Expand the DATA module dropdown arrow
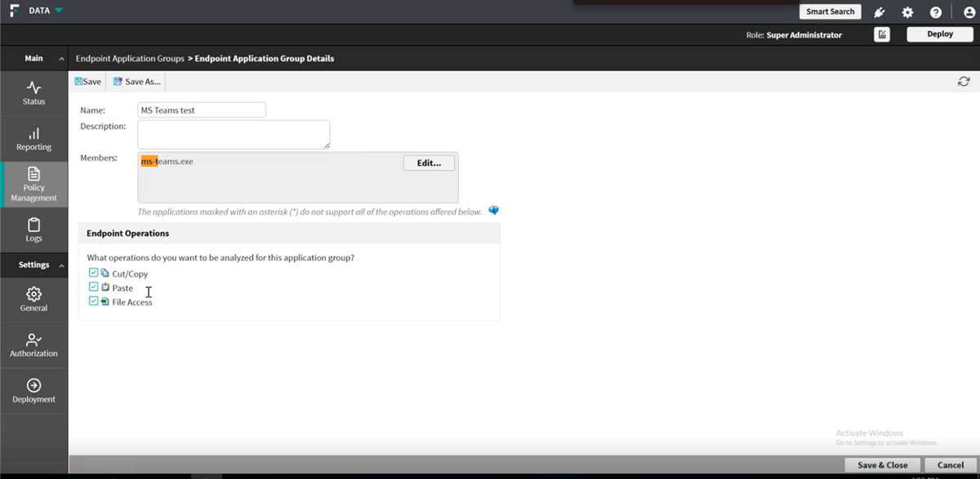The height and width of the screenshot is (479, 980). tap(59, 11)
